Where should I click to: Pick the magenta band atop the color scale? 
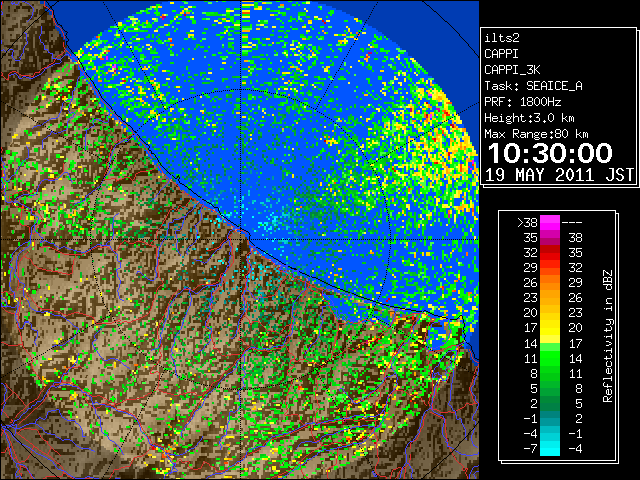550,223
